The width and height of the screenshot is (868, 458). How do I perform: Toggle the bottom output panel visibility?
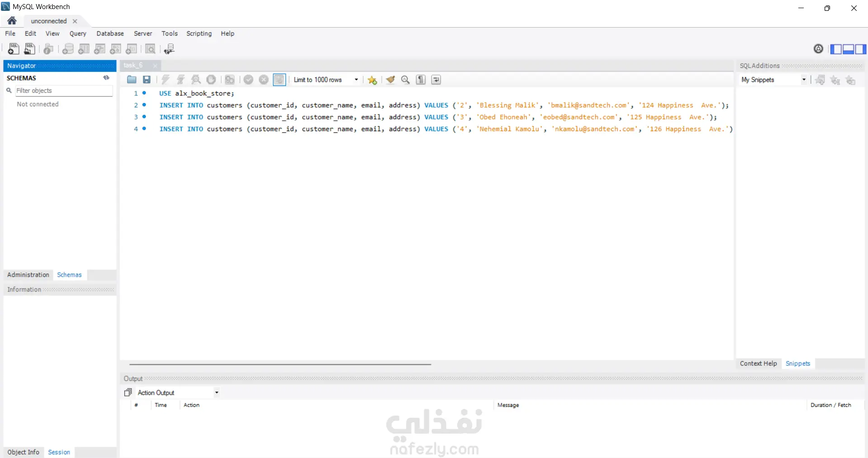pos(848,49)
